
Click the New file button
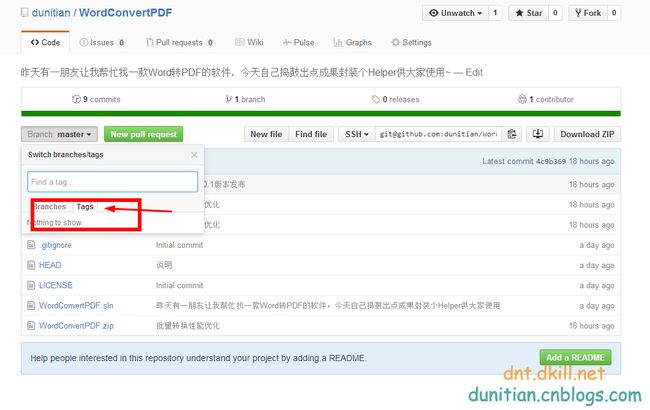pos(266,134)
